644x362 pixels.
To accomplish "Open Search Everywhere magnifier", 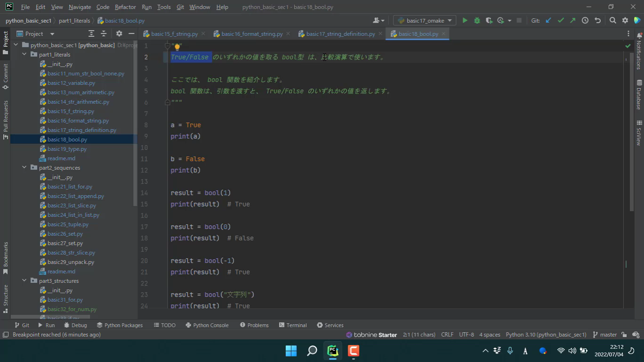I will click(x=612, y=20).
